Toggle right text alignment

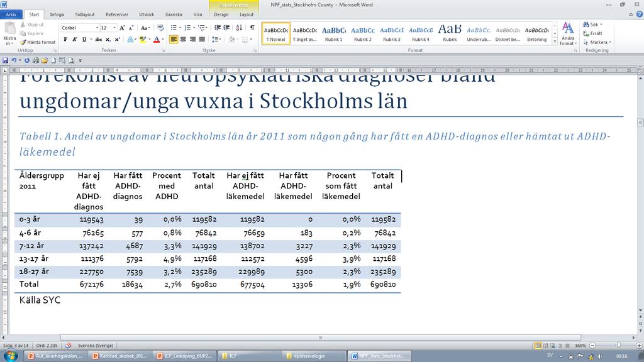tap(192, 40)
